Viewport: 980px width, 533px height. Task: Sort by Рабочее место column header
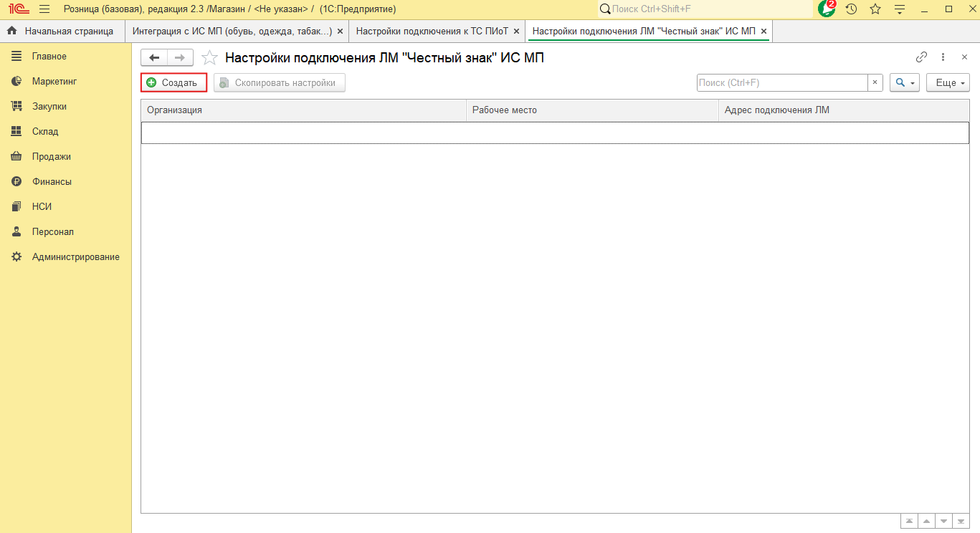592,110
